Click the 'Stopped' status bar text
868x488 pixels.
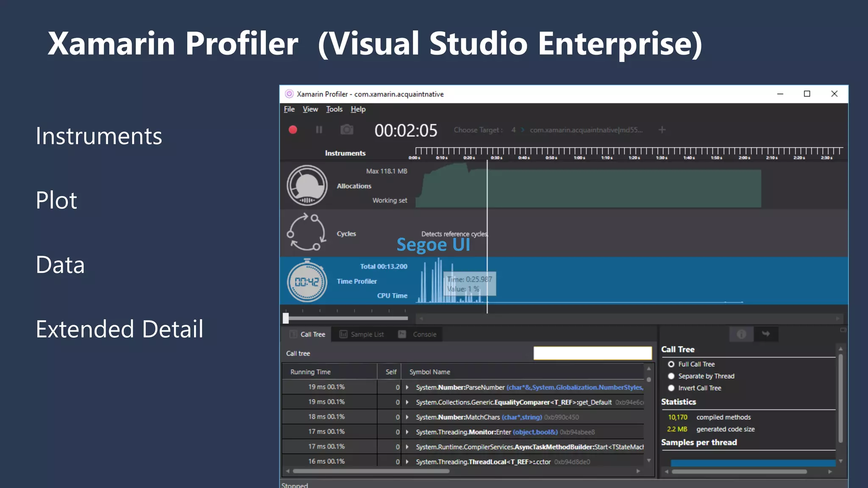[x=295, y=485]
